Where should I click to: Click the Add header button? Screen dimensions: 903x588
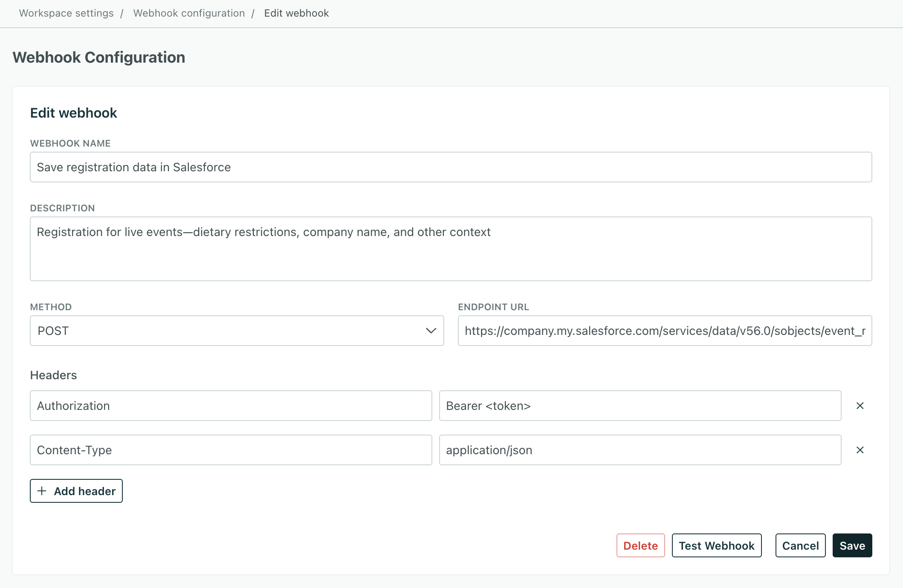[x=76, y=491]
